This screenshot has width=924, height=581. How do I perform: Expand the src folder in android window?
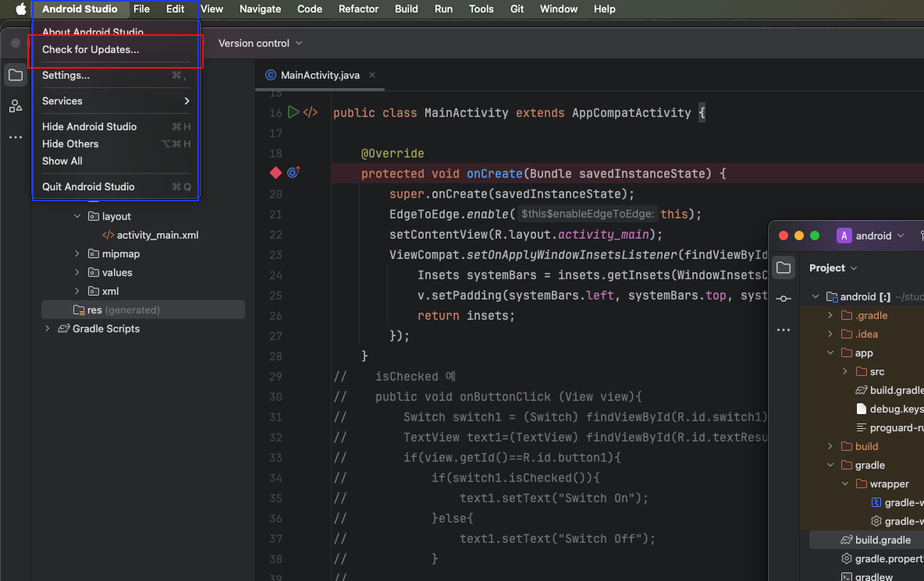(x=845, y=371)
